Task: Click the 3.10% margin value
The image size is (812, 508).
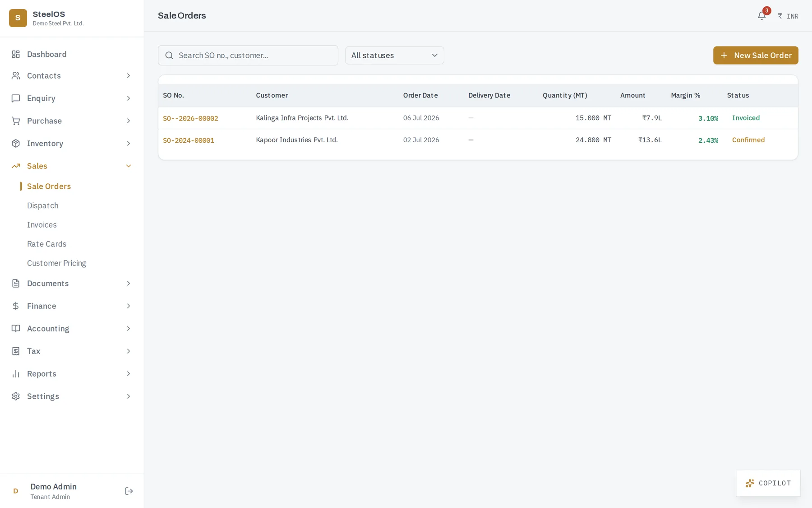Action: tap(708, 118)
